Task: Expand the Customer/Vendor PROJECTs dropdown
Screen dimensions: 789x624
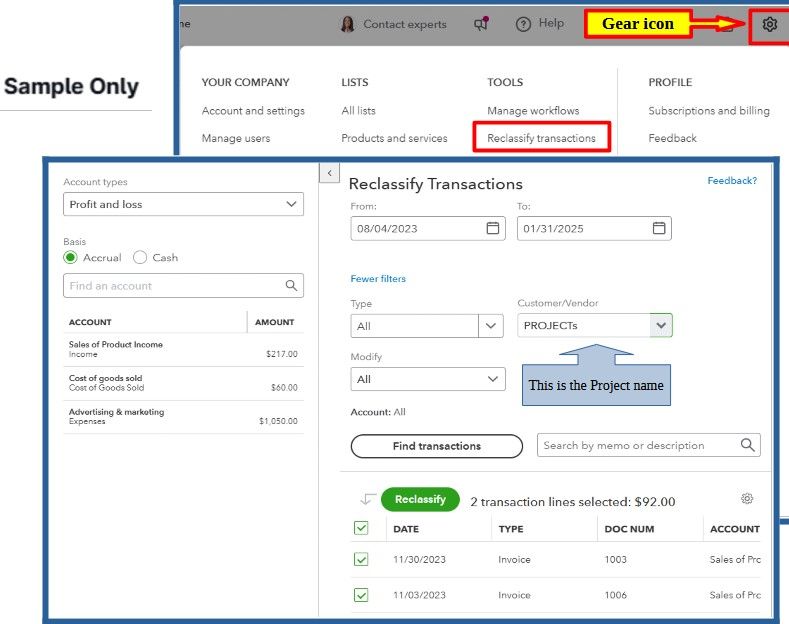Action: [x=661, y=325]
